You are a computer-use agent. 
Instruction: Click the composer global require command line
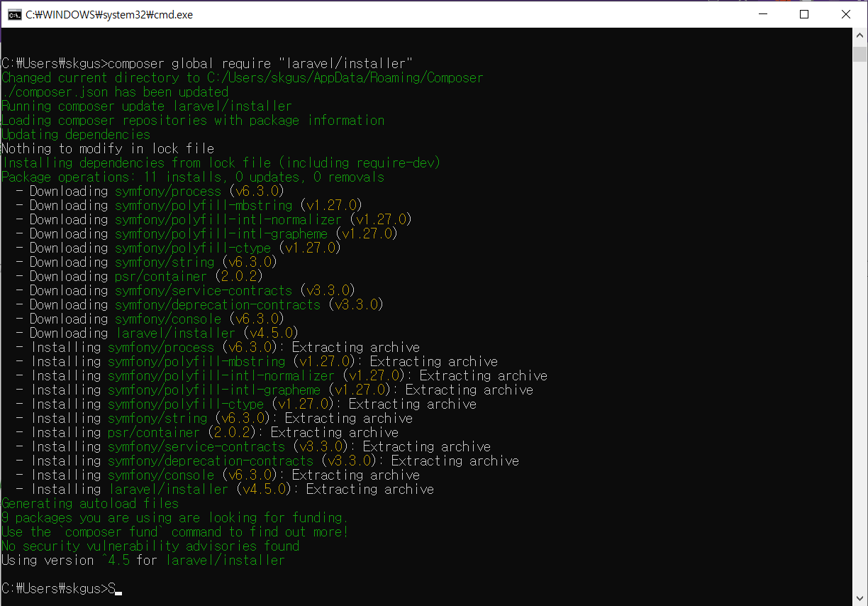pos(207,63)
